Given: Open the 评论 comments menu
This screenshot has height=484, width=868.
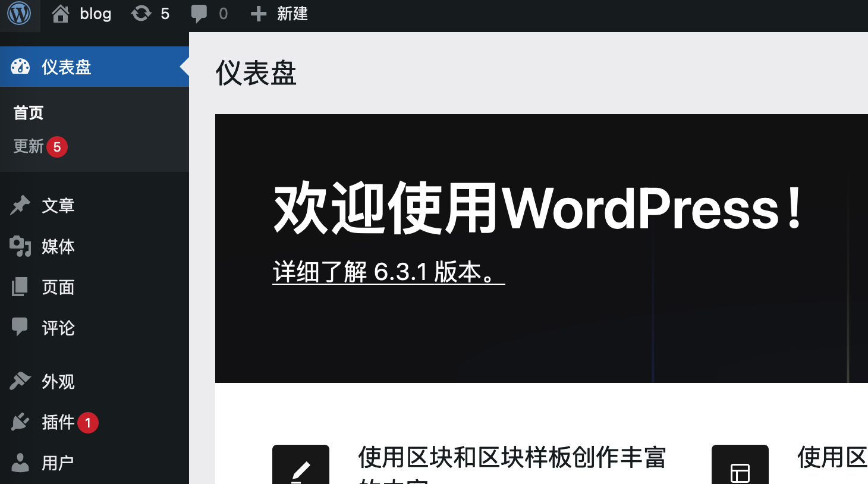Looking at the screenshot, I should [x=58, y=328].
